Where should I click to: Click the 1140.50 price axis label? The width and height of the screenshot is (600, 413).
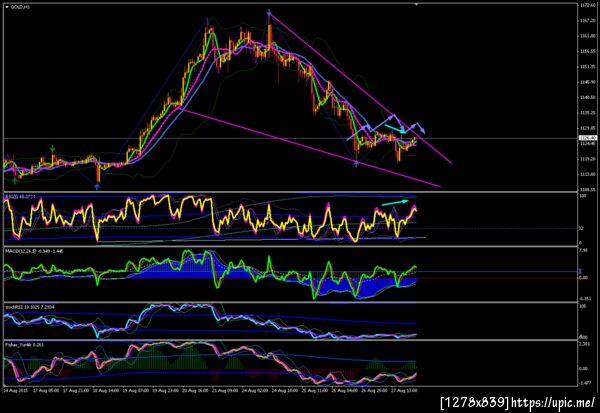click(x=587, y=97)
